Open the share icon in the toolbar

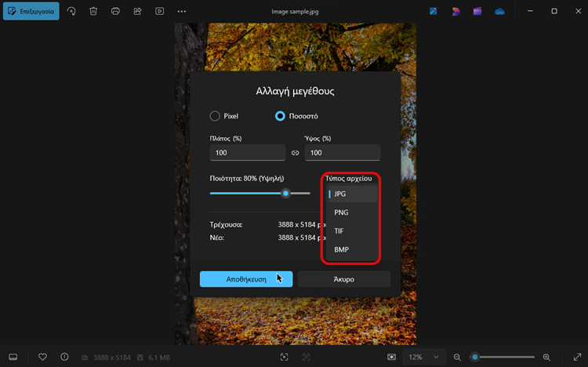[137, 12]
